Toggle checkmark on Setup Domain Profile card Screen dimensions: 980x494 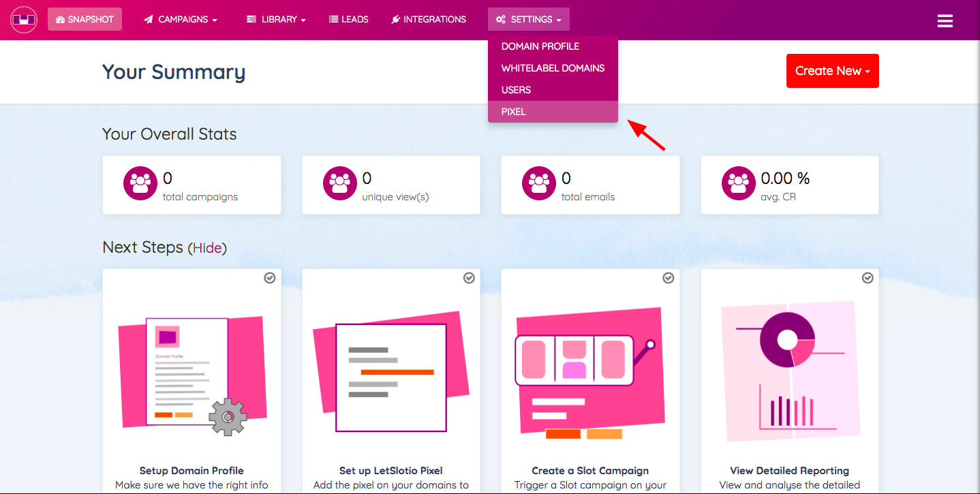tap(269, 278)
